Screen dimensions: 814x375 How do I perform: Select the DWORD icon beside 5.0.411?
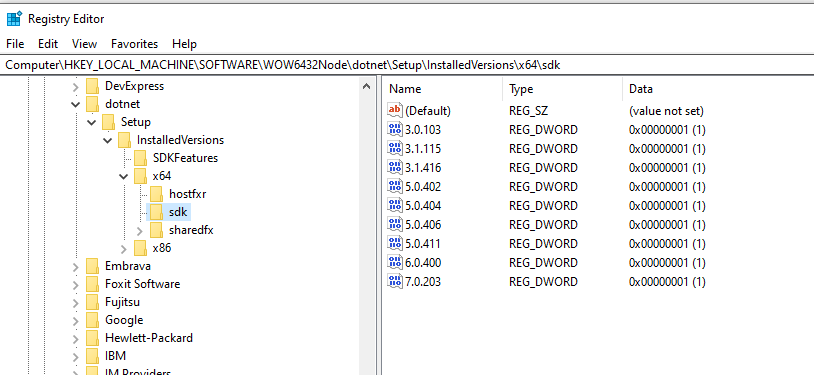395,244
